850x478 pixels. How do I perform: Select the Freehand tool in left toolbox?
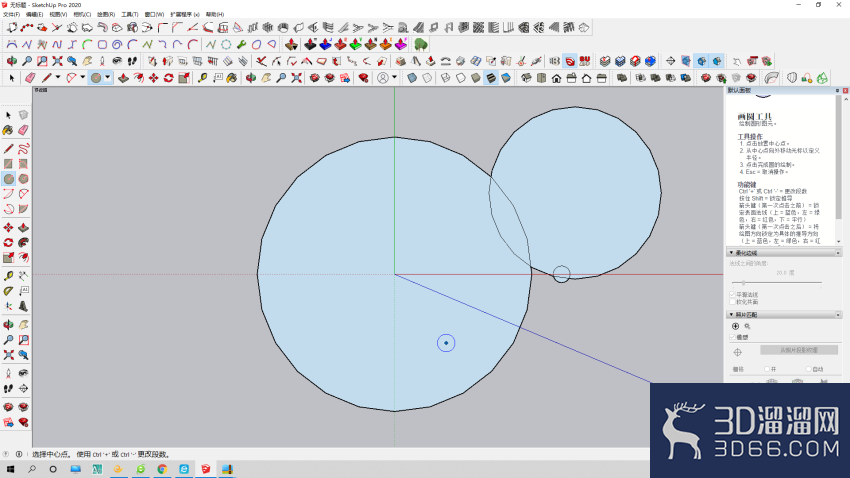[23, 148]
